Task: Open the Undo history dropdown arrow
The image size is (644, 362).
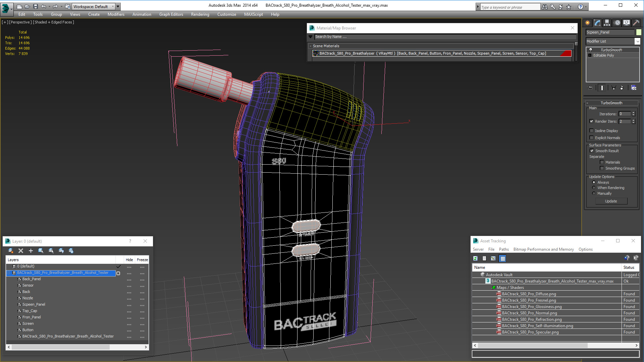Action: pyautogui.click(x=49, y=6)
